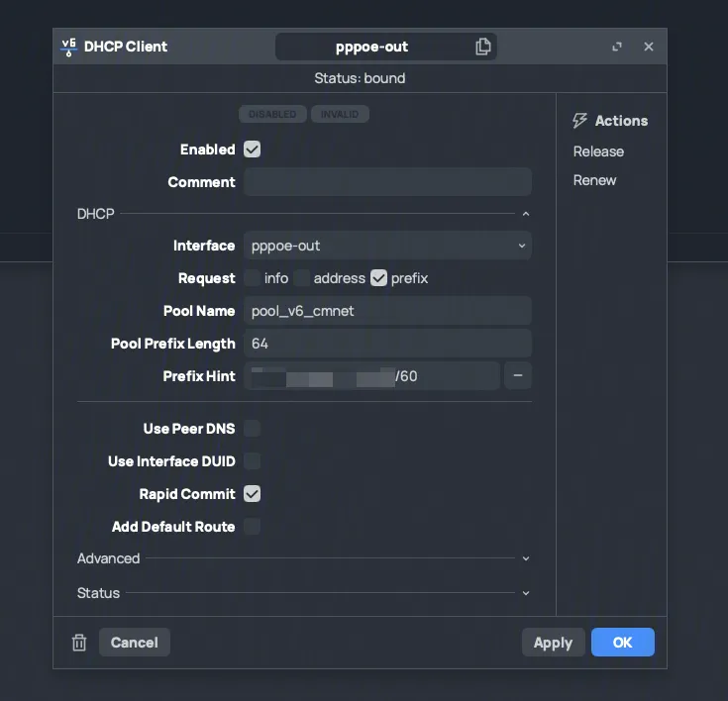
Task: Check the Request address option
Action: [x=302, y=278]
